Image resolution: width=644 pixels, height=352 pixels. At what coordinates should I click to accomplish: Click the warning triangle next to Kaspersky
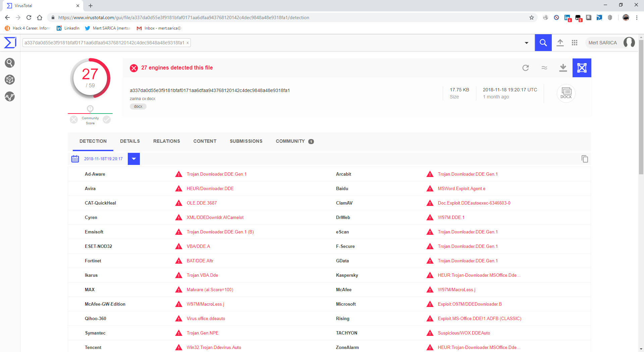(430, 275)
